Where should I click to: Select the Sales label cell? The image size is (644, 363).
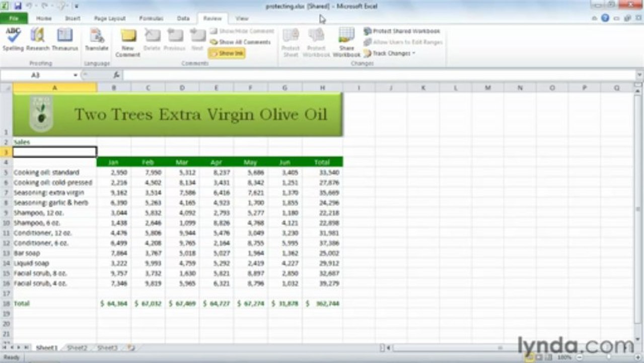coord(55,142)
